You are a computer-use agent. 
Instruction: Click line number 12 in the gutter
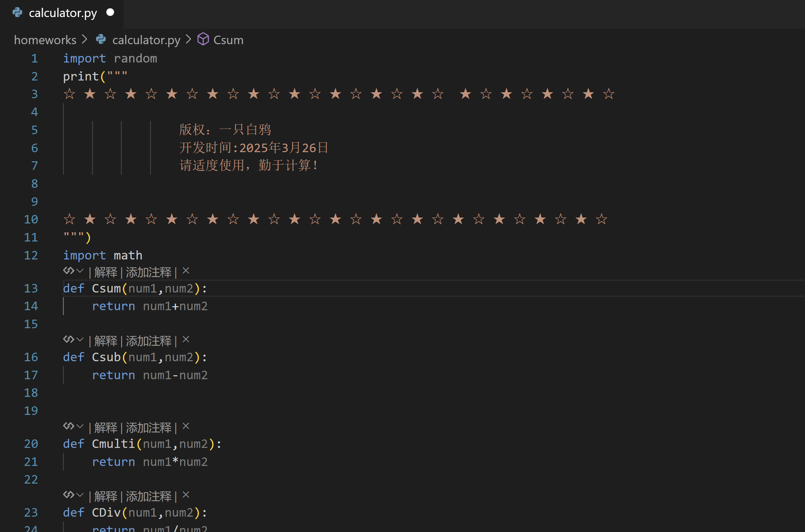click(x=31, y=256)
